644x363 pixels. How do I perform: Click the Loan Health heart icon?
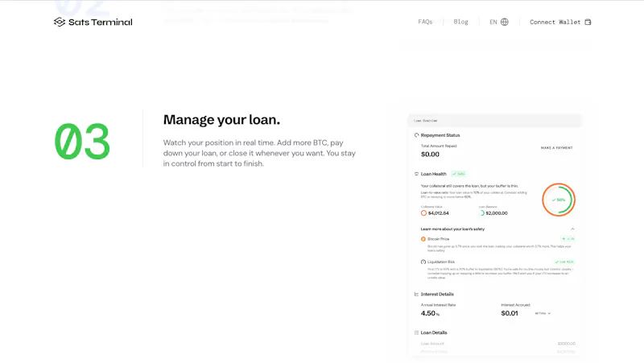tap(416, 174)
